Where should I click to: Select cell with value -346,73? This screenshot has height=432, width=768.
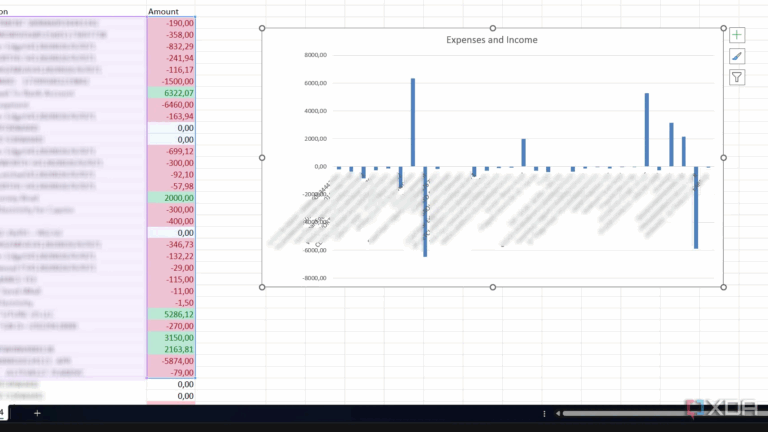[x=171, y=244]
